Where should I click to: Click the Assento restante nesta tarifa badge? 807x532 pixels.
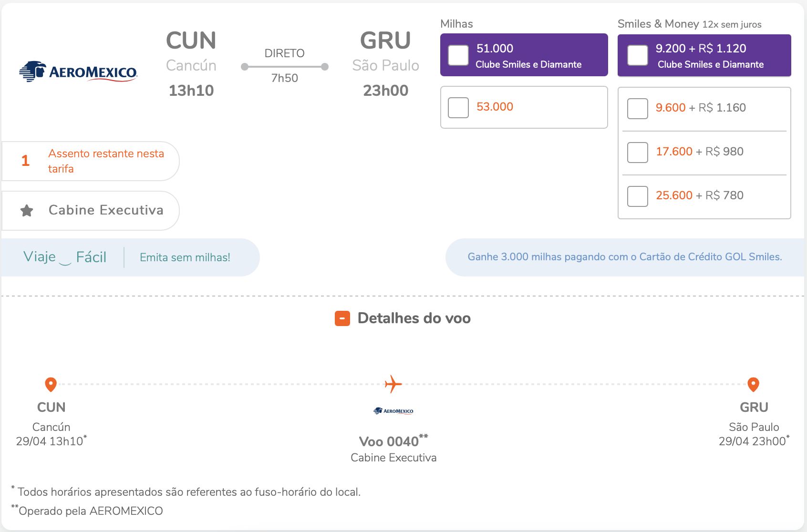tap(91, 161)
